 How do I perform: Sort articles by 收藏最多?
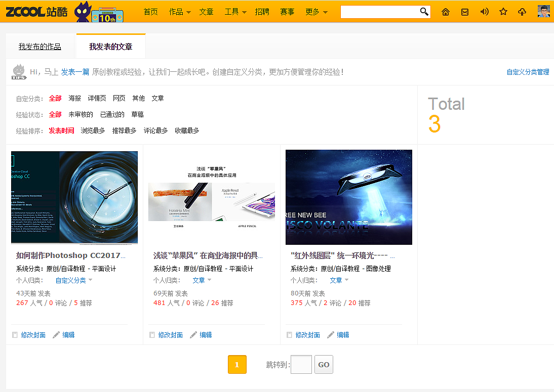(187, 130)
